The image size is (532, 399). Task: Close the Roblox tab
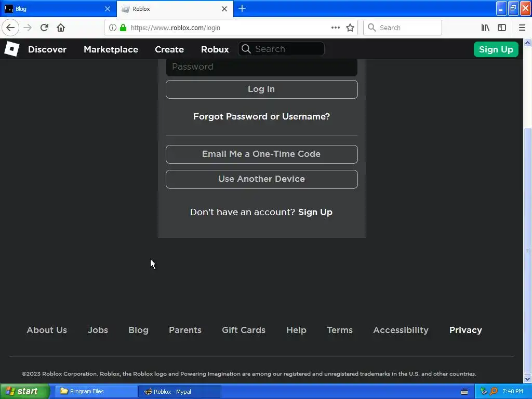coord(224,9)
